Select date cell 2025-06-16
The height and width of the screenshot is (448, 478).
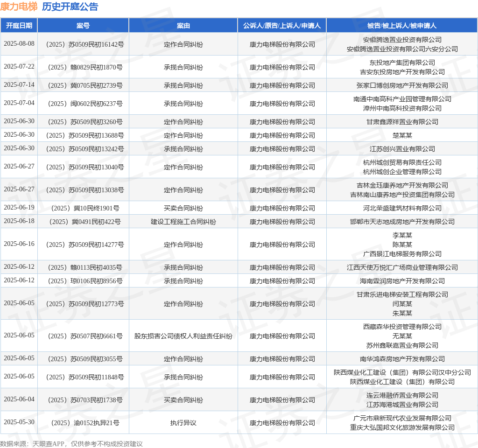[19, 244]
